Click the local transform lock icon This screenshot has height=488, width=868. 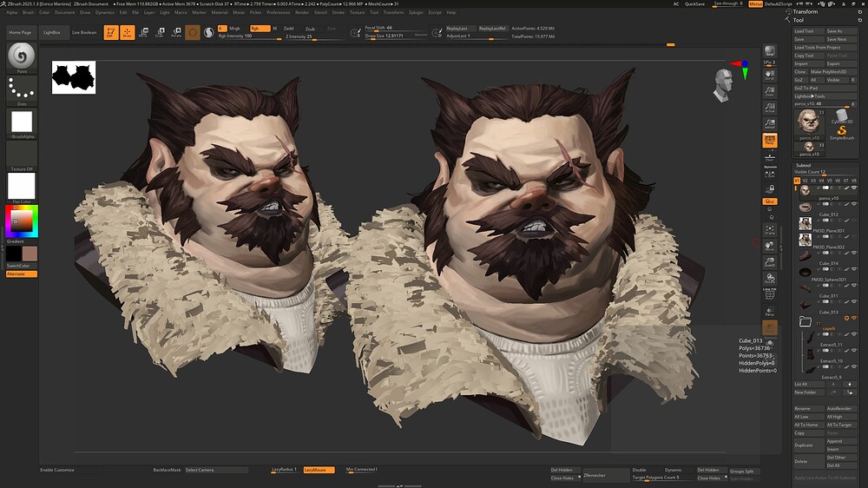(769, 189)
